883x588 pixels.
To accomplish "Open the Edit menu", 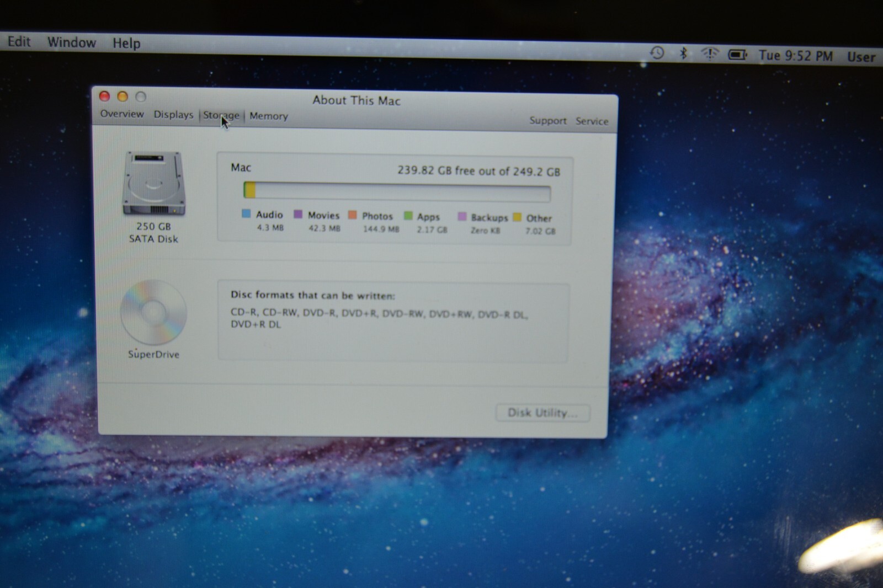I will coord(19,41).
